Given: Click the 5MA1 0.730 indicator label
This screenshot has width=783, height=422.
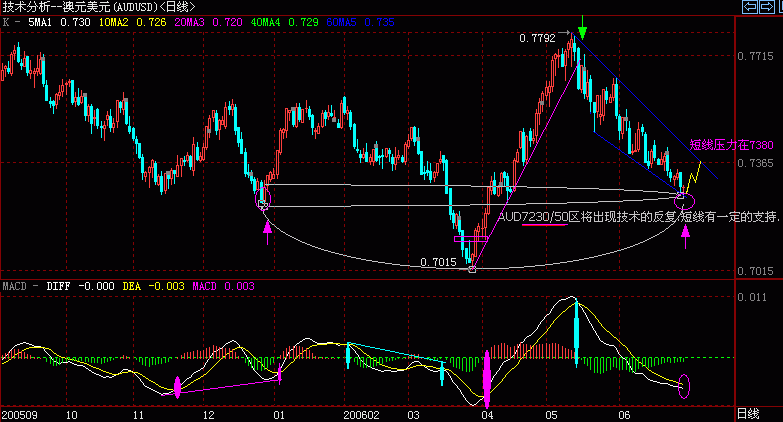Looking at the screenshot, I should point(59,22).
